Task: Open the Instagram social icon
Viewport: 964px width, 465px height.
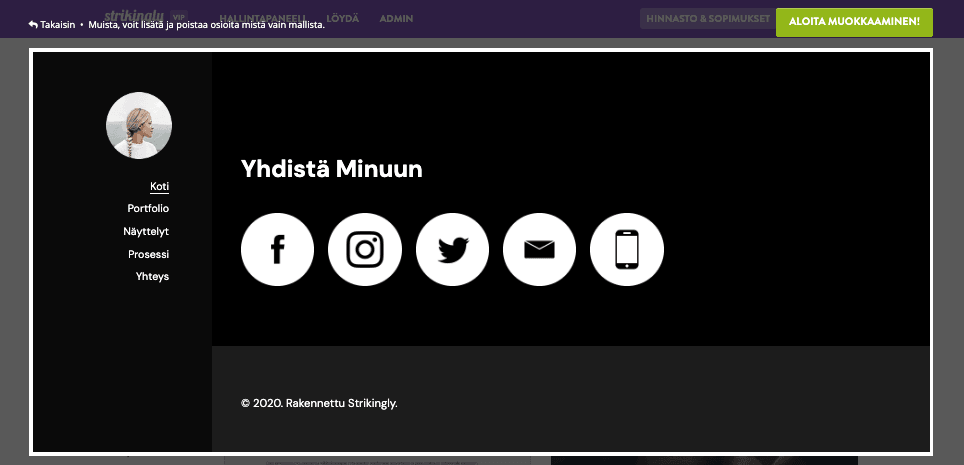Action: coord(365,250)
